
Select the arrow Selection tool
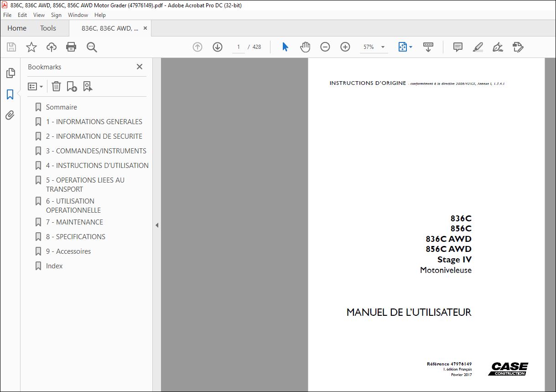pyautogui.click(x=285, y=47)
